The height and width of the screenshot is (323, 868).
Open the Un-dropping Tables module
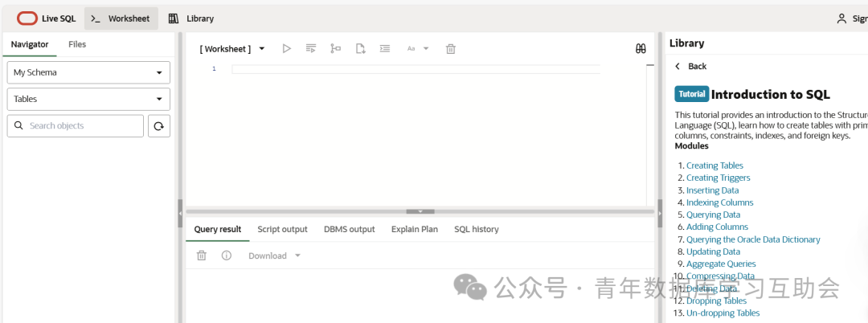point(723,313)
